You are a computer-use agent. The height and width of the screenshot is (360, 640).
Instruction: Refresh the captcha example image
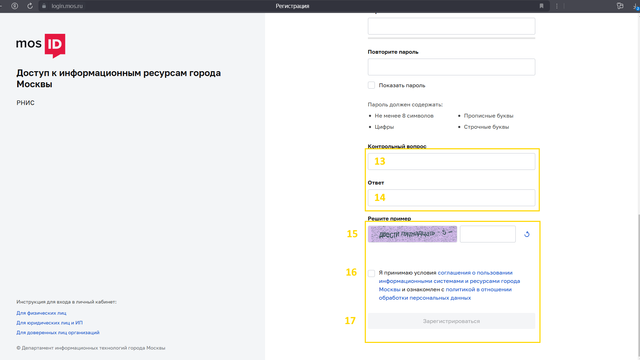point(527,234)
